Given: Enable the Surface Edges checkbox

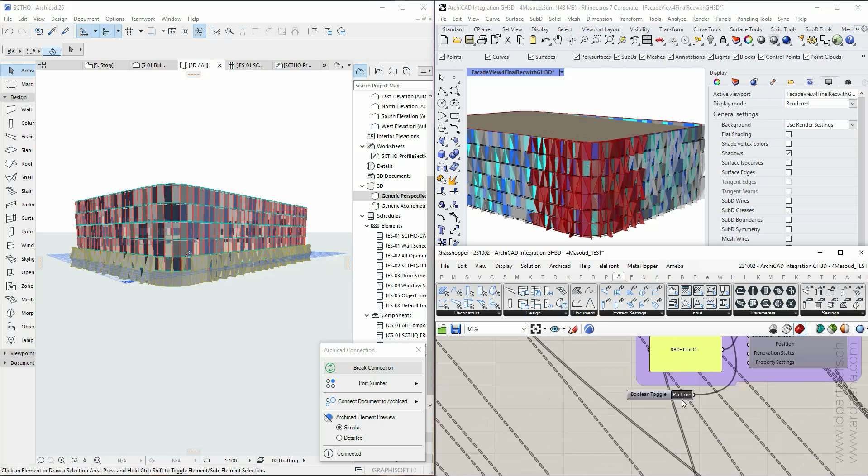Looking at the screenshot, I should coord(789,172).
